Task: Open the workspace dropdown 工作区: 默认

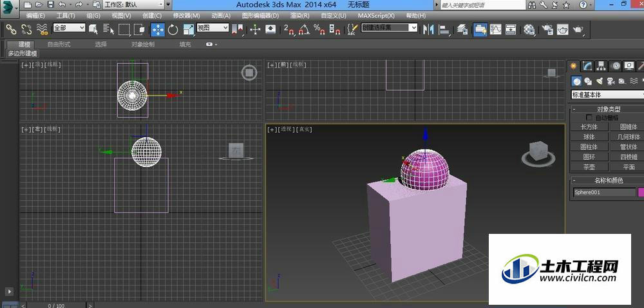Action: (x=133, y=5)
